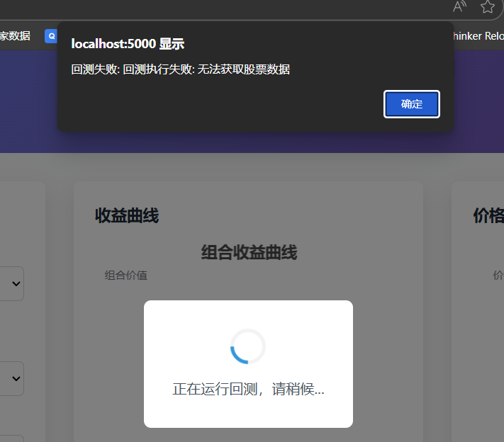
Task: Toggle the 组合价值 chart legend item
Action: click(125, 276)
